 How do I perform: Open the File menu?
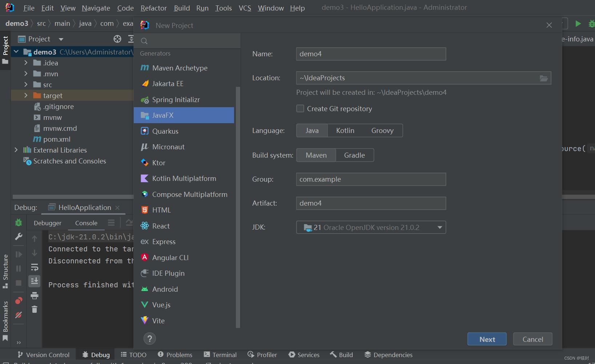(x=29, y=8)
